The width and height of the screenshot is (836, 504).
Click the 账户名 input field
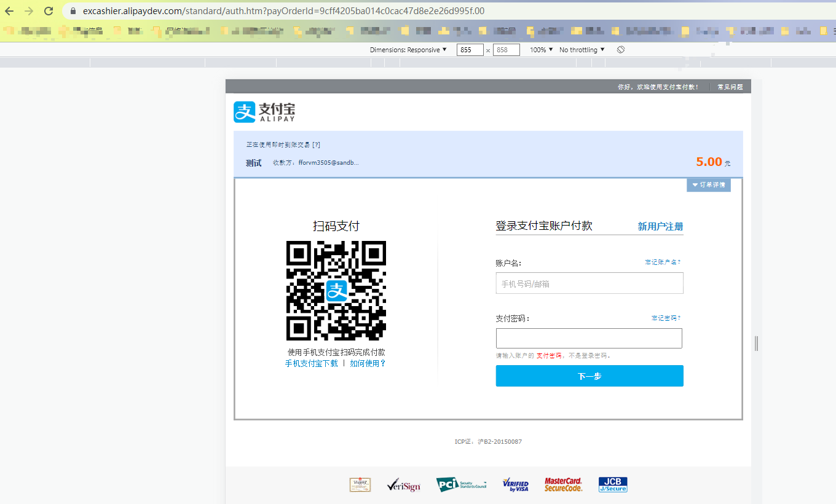click(x=590, y=283)
